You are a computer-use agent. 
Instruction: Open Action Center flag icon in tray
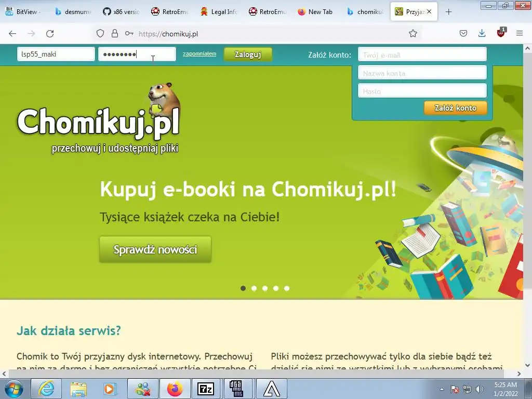[x=455, y=389]
